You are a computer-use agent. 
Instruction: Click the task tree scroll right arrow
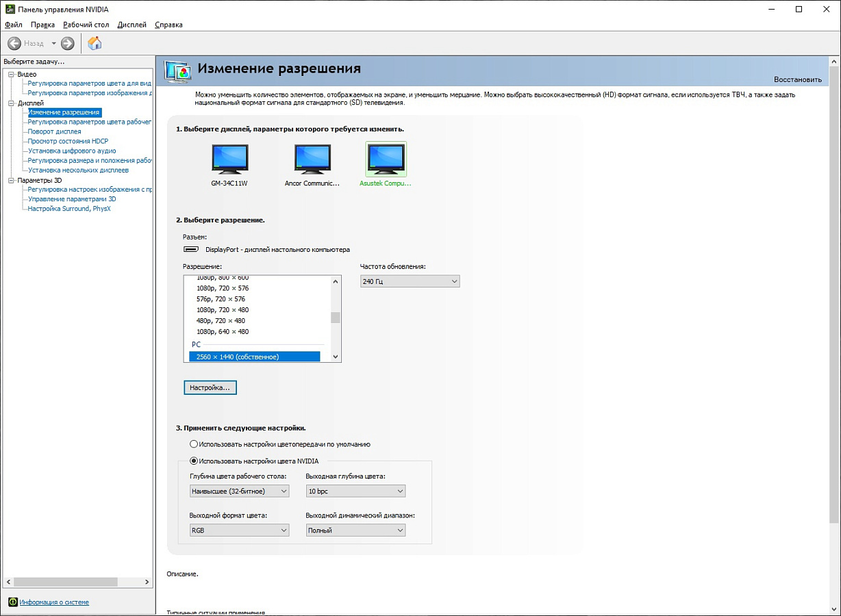147,582
